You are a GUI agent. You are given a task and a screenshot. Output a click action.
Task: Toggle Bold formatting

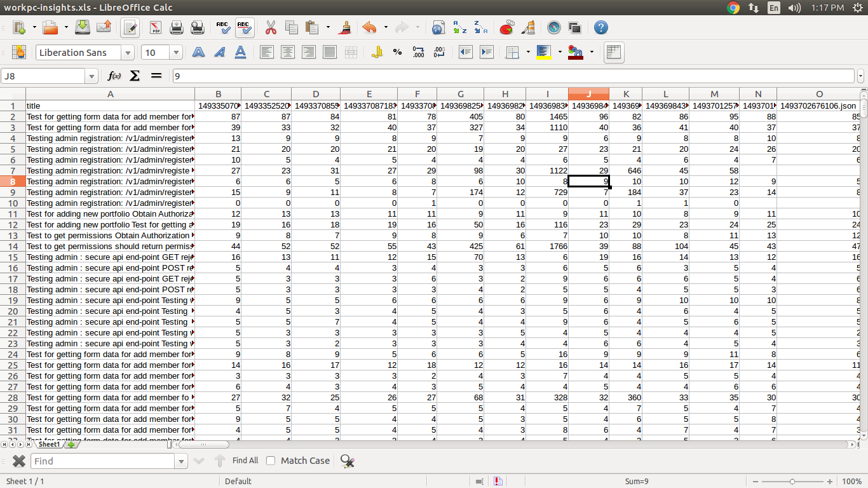(199, 53)
